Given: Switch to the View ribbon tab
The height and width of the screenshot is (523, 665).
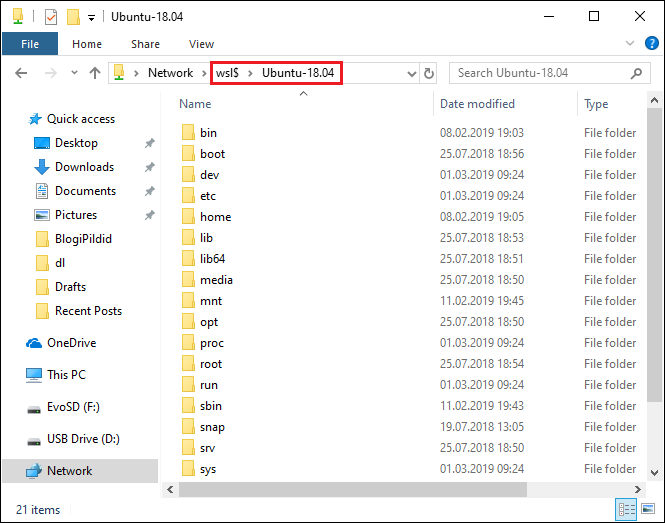Looking at the screenshot, I should pyautogui.click(x=201, y=44).
